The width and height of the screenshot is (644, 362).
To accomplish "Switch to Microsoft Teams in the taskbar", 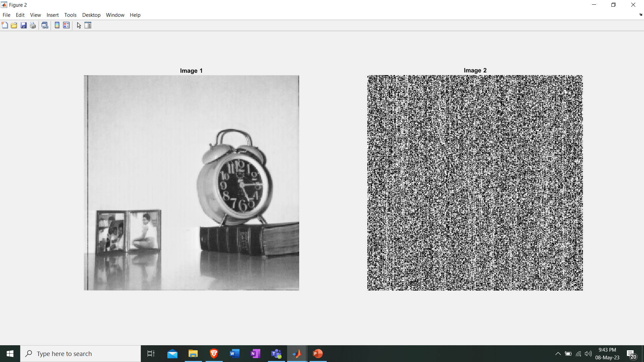I will [276, 354].
